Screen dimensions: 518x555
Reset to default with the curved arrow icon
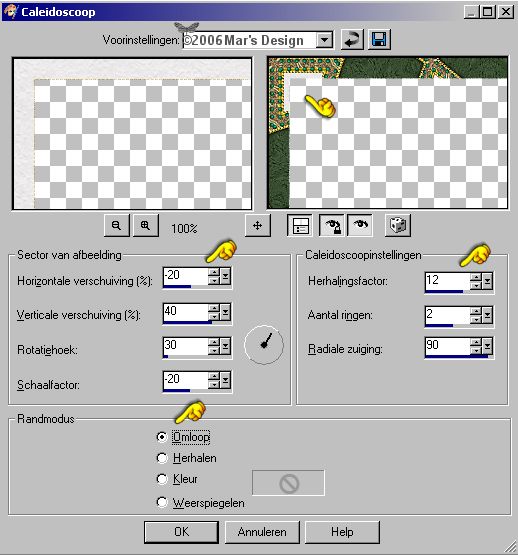[x=352, y=40]
